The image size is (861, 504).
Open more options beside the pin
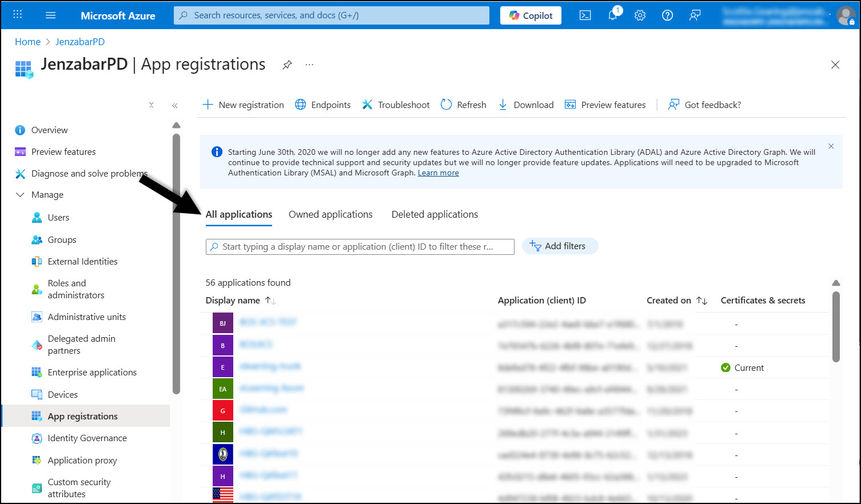309,65
